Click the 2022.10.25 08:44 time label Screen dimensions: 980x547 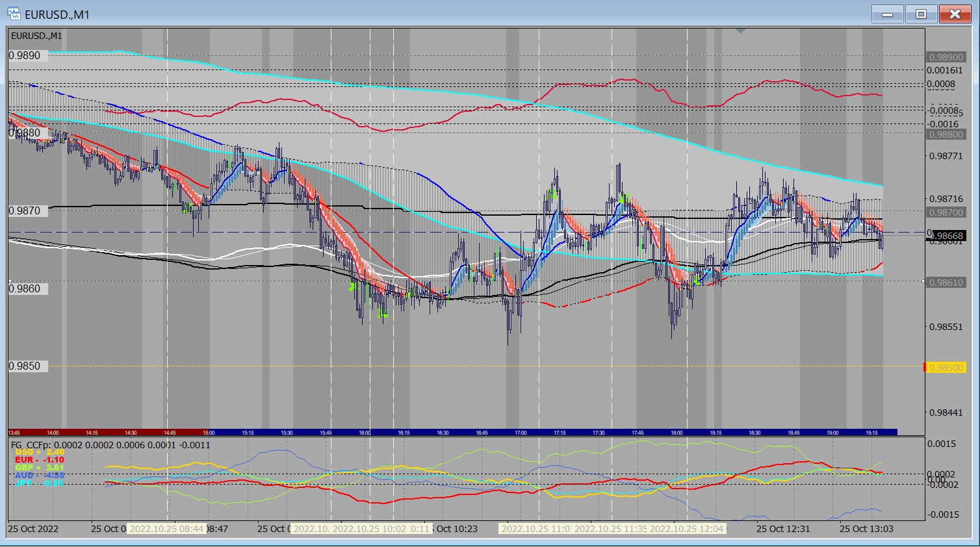[x=166, y=529]
